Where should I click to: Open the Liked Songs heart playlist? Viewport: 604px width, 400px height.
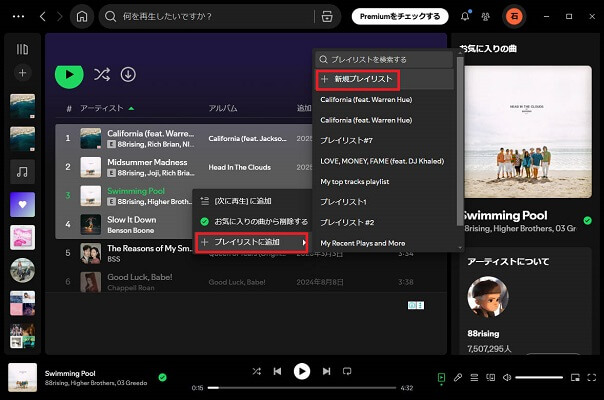pyautogui.click(x=22, y=205)
